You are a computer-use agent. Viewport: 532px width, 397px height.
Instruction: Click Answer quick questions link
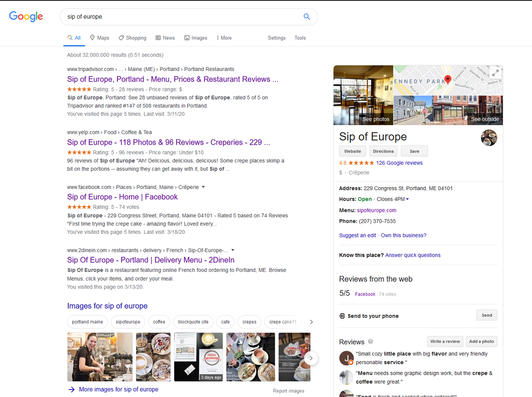(x=413, y=255)
